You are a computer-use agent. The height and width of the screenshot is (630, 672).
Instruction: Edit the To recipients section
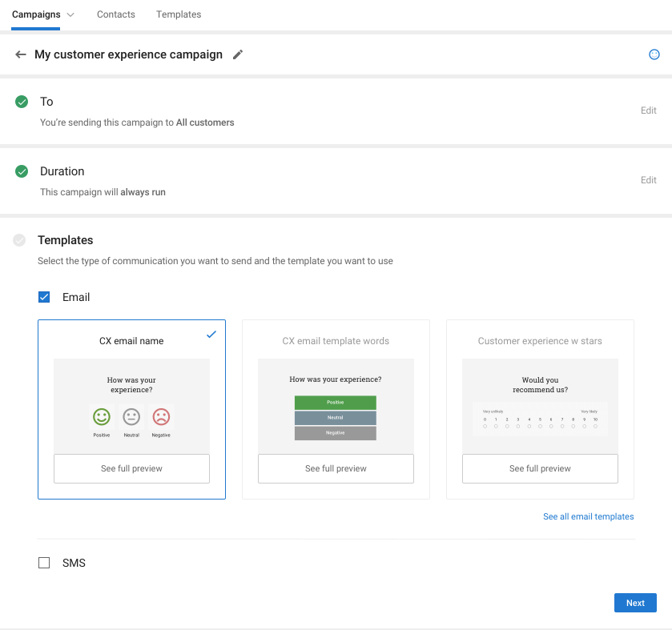click(x=648, y=110)
